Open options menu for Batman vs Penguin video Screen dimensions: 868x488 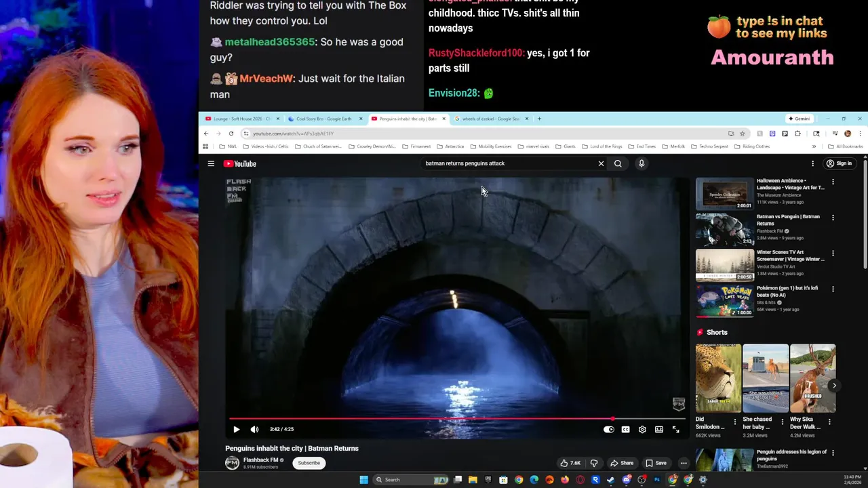[x=833, y=218]
